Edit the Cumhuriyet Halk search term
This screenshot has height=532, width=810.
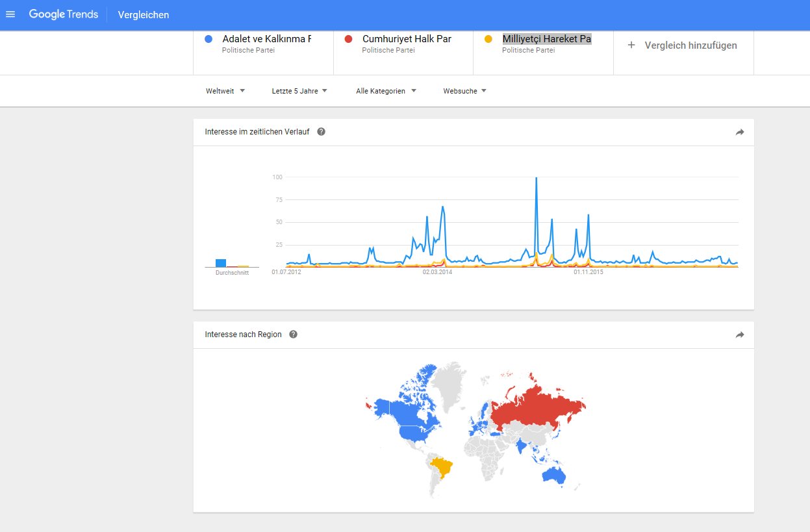(407, 39)
